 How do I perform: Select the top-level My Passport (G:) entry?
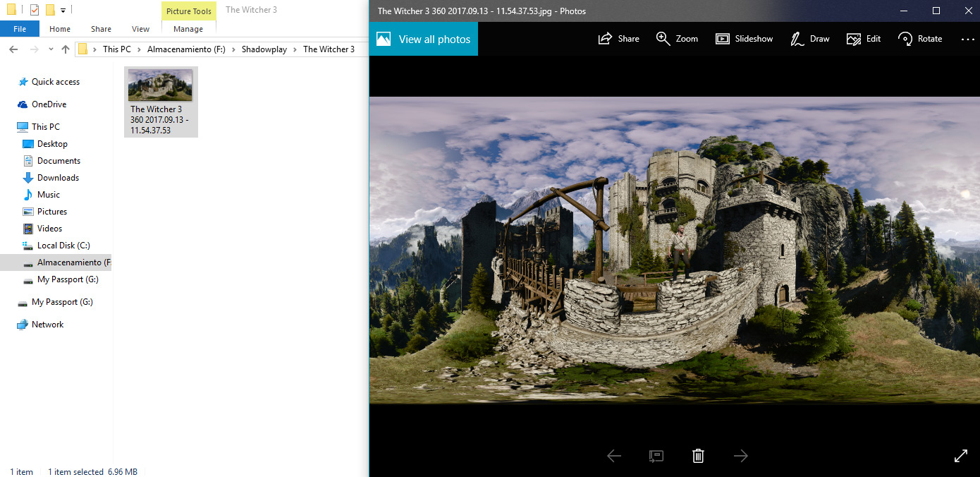tap(62, 302)
